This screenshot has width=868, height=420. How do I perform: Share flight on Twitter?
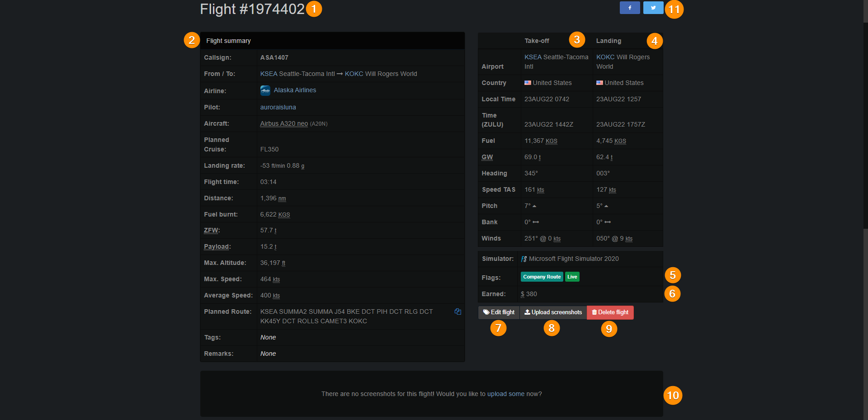pyautogui.click(x=653, y=8)
